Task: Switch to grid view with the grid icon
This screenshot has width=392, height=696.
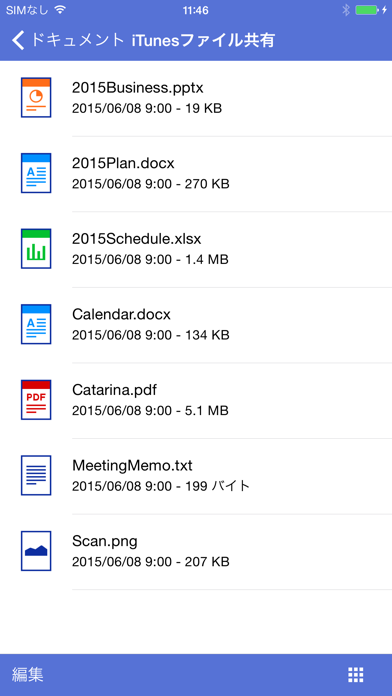Action: 356,675
